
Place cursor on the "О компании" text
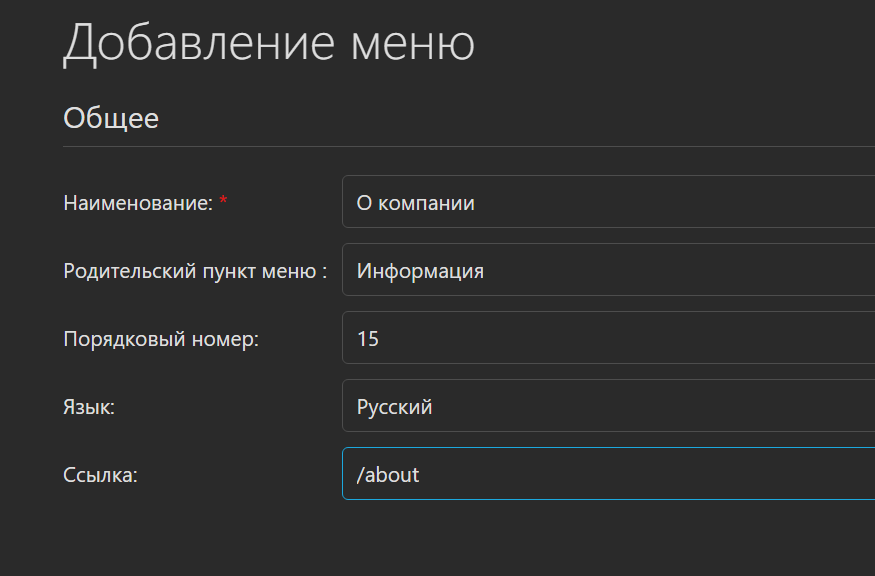click(x=415, y=203)
